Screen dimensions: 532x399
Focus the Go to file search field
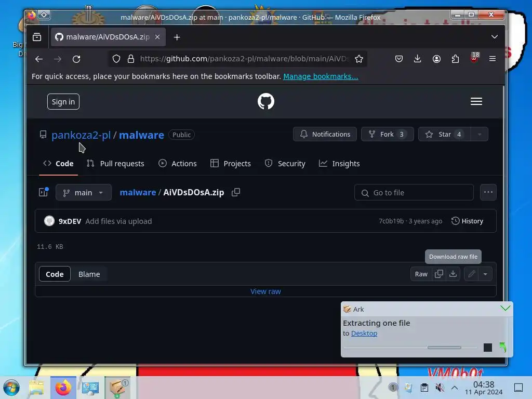(414, 192)
